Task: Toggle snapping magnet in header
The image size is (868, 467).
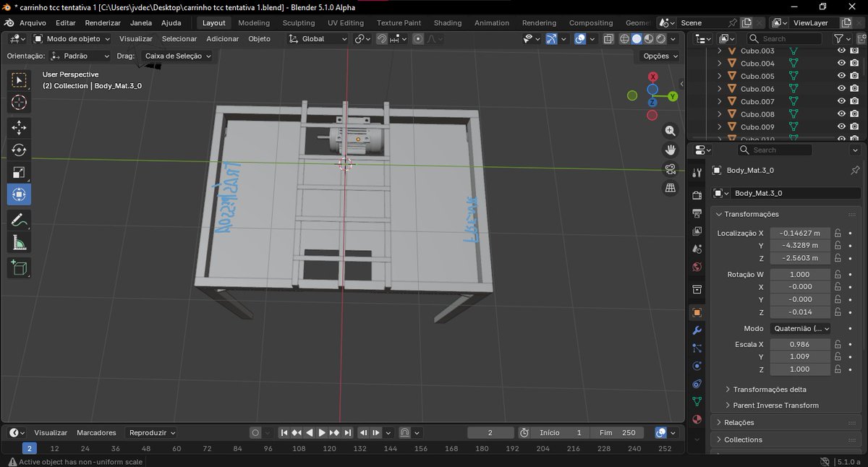Action: coord(382,39)
